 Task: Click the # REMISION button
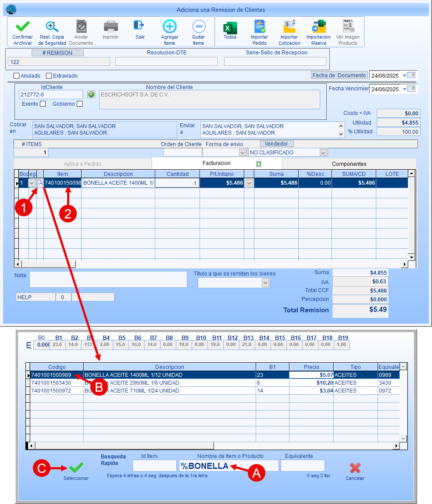click(57, 53)
